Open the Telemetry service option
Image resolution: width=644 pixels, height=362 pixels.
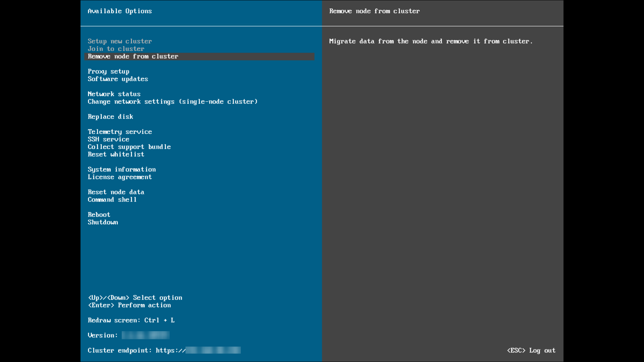click(120, 132)
